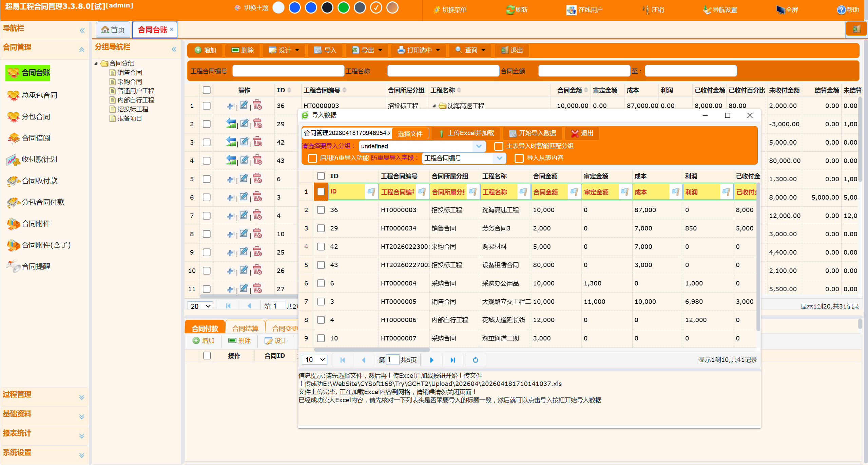The width and height of the screenshot is (868, 465).
Task: Check 主表导入时智能匹配分组 option
Action: click(499, 146)
